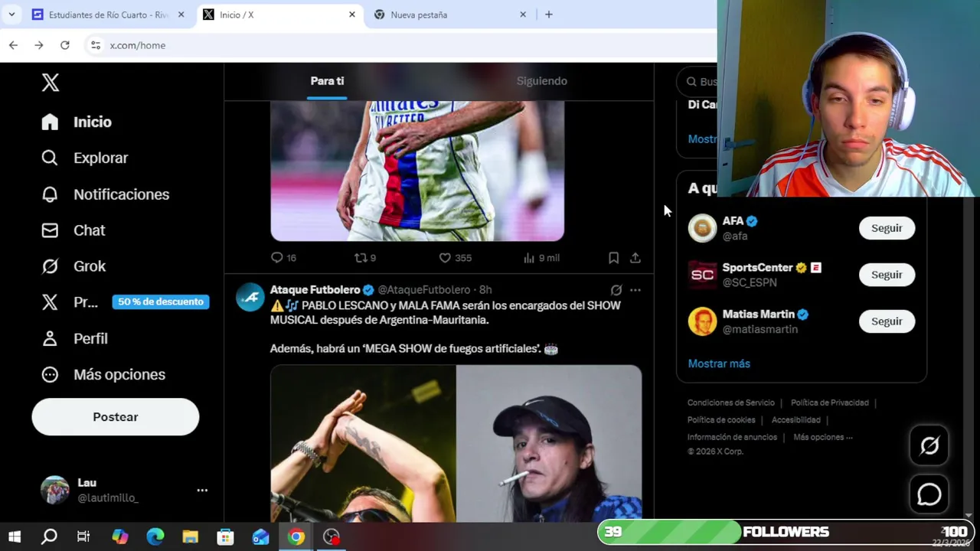980x551 pixels.
Task: Click the Postear button
Action: [116, 417]
